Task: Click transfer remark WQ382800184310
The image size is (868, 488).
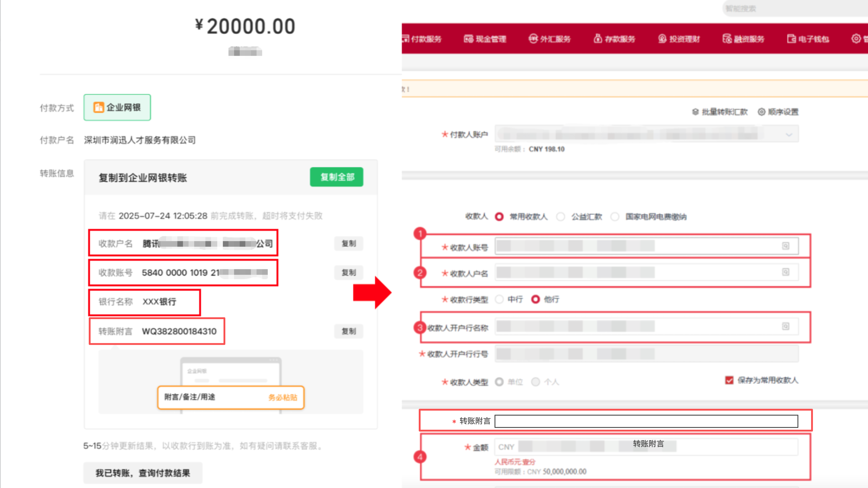Action: point(179,331)
